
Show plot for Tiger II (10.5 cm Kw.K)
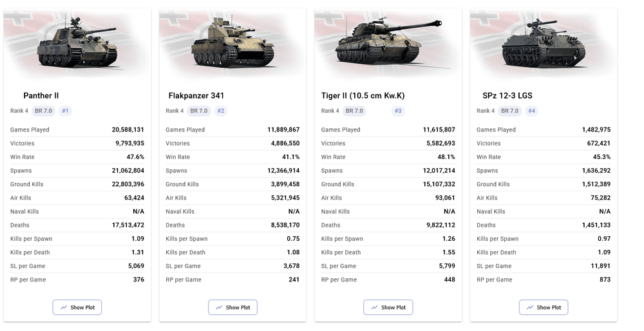point(388,307)
